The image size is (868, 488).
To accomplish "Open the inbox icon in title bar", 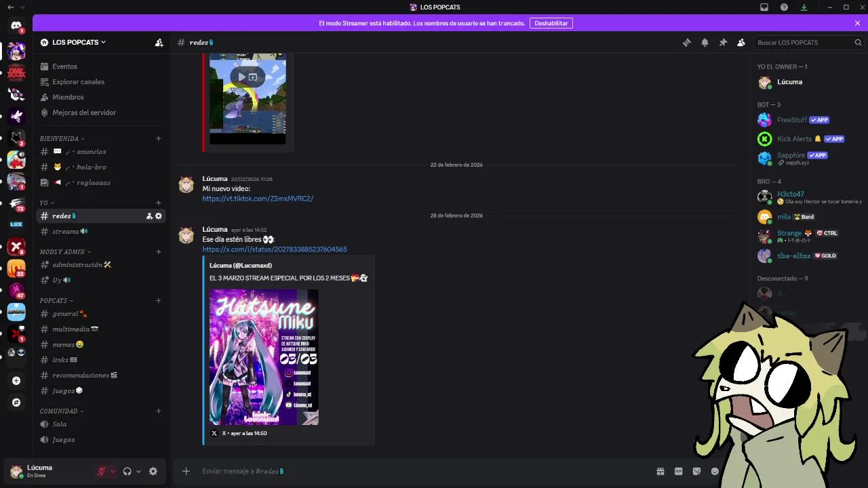I will pyautogui.click(x=764, y=7).
